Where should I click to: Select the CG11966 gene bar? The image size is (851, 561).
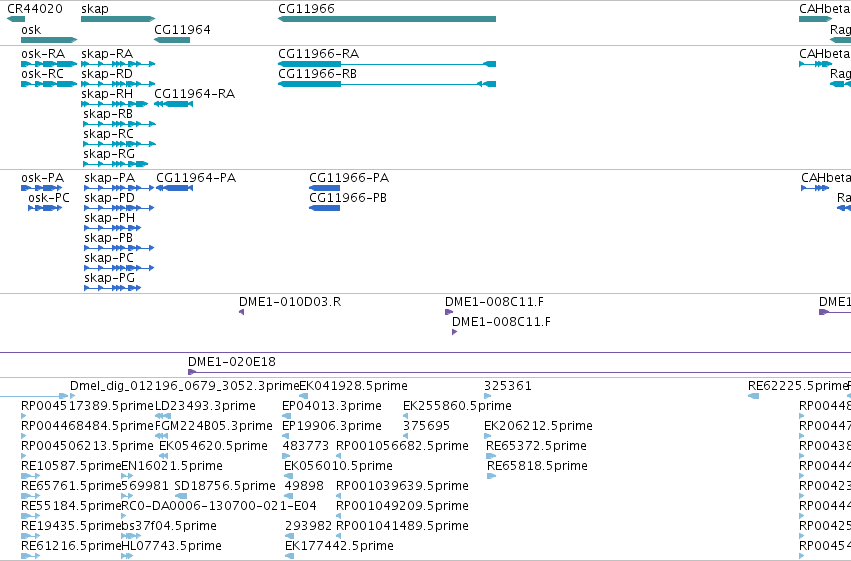387,19
